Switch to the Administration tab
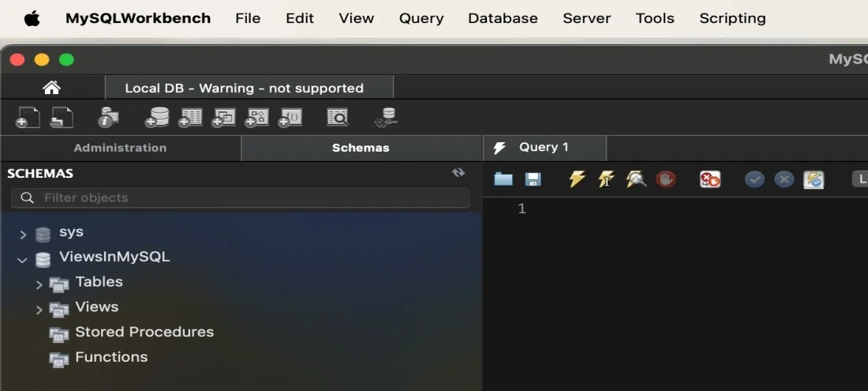The width and height of the screenshot is (868, 391). [x=120, y=148]
